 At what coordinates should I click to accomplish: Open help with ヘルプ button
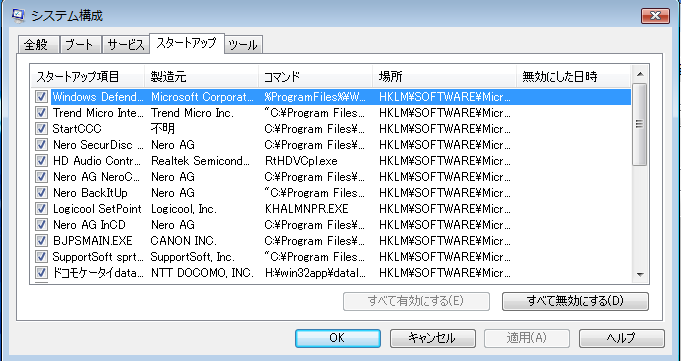[621, 338]
